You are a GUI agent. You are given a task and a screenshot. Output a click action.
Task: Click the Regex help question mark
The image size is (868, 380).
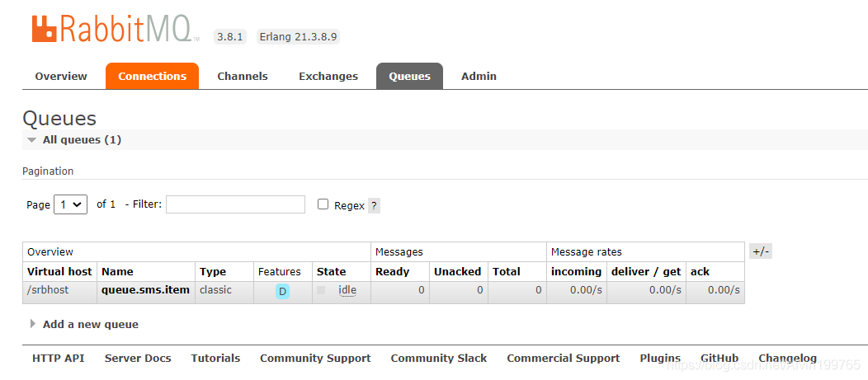pyautogui.click(x=374, y=206)
